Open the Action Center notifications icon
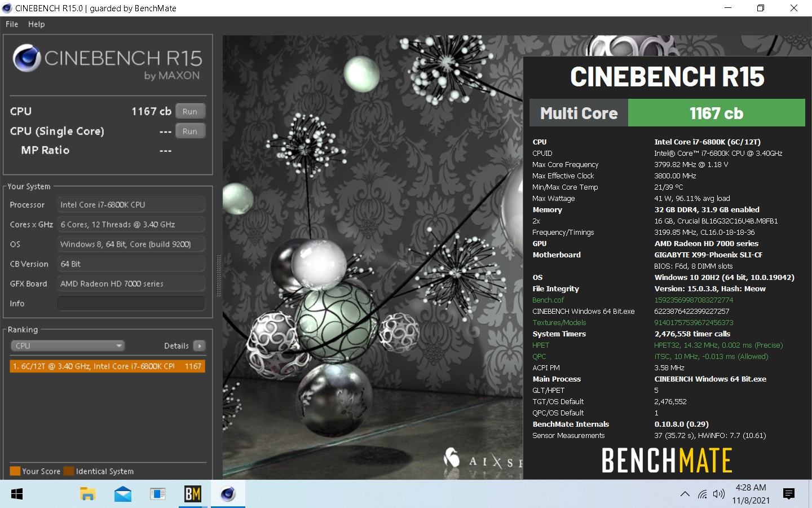Image resolution: width=812 pixels, height=508 pixels. pos(789,494)
